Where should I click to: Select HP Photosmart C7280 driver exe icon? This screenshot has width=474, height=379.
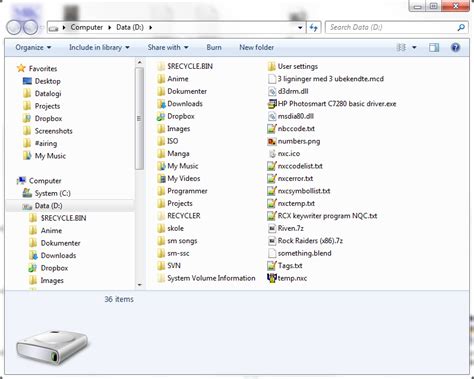[272, 104]
